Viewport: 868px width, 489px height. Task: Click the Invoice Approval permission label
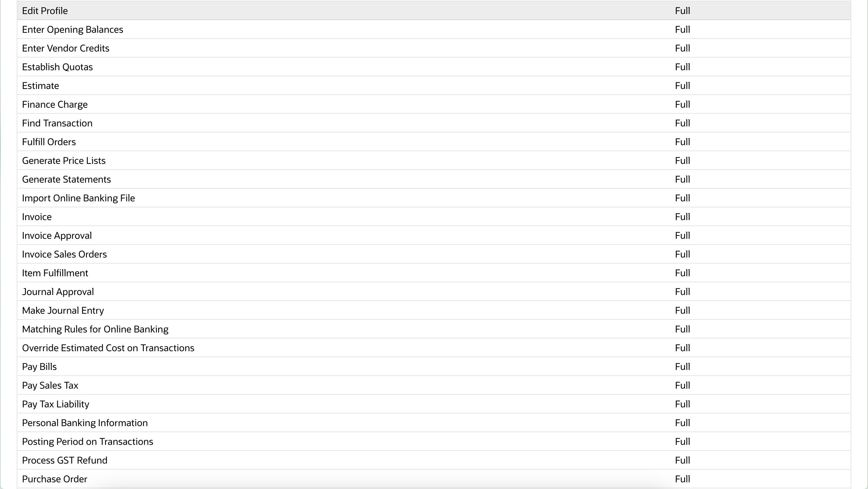point(57,235)
